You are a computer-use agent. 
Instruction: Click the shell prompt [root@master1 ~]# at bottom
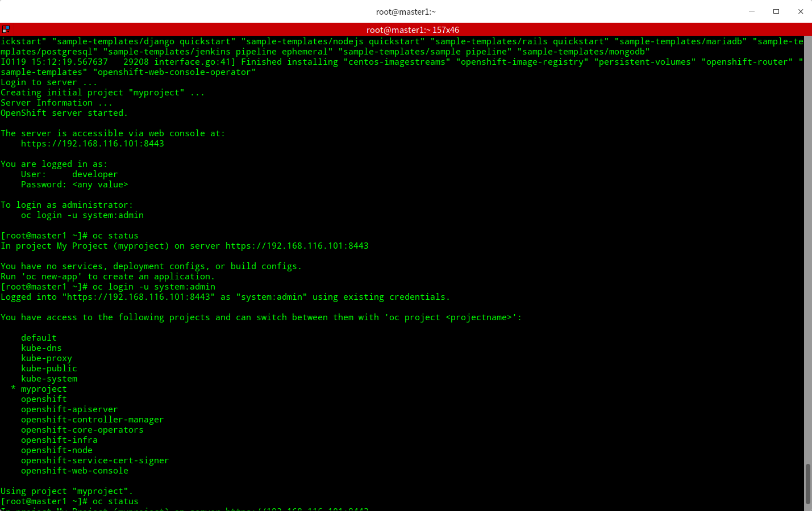43,501
